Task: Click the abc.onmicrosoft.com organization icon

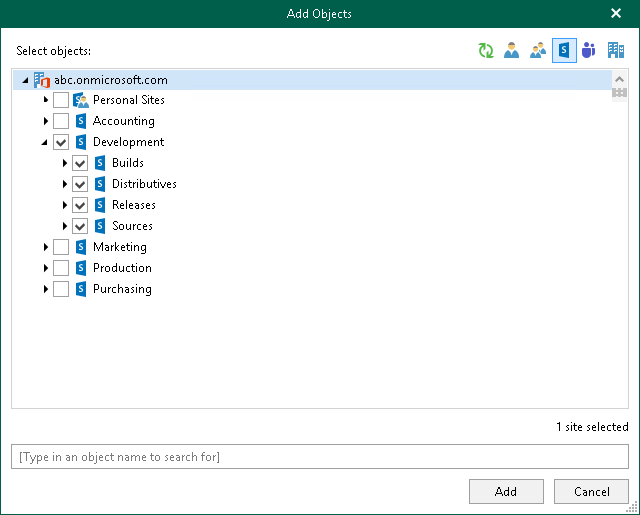Action: coord(42,79)
